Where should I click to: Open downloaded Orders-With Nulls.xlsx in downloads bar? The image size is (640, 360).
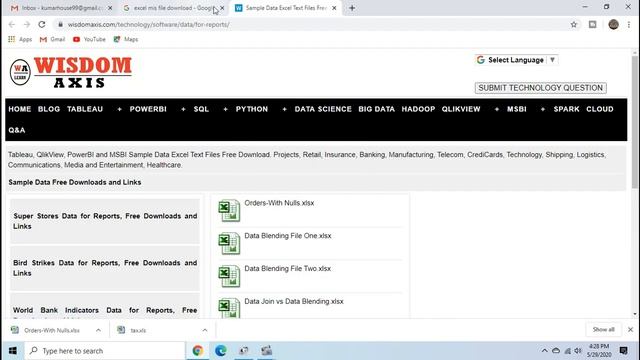(x=51, y=330)
